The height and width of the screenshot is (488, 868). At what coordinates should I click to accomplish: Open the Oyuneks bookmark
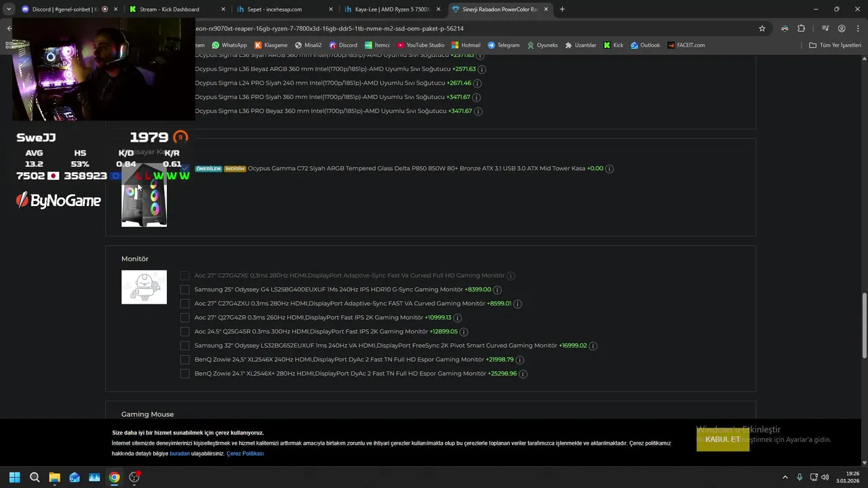click(x=542, y=45)
